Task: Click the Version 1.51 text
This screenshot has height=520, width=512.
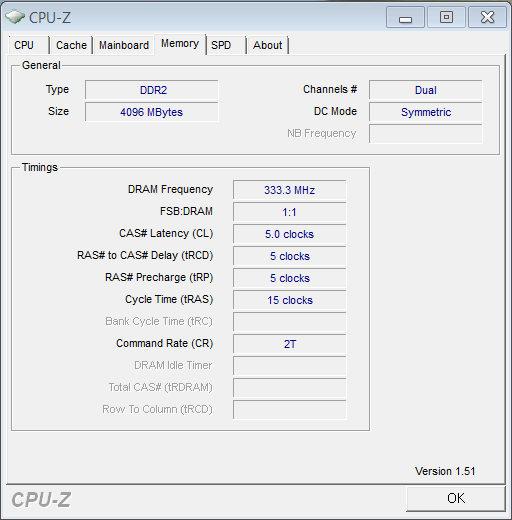Action: point(445,471)
